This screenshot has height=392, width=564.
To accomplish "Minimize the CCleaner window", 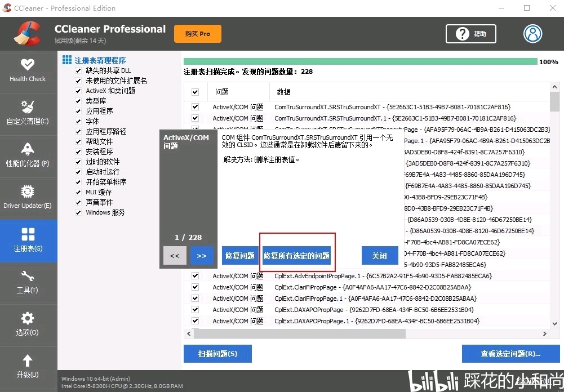I will tap(501, 8).
